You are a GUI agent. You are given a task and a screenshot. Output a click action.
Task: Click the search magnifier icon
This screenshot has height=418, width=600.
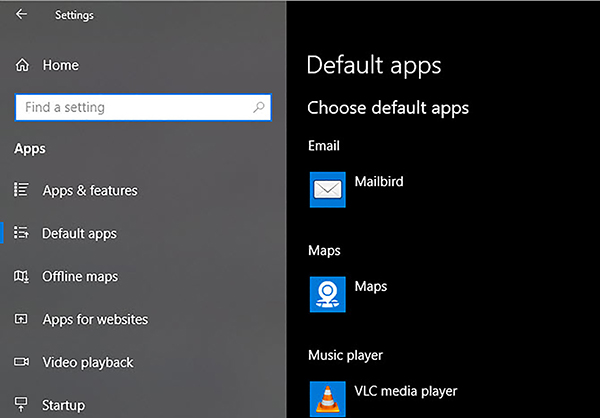pos(259,107)
